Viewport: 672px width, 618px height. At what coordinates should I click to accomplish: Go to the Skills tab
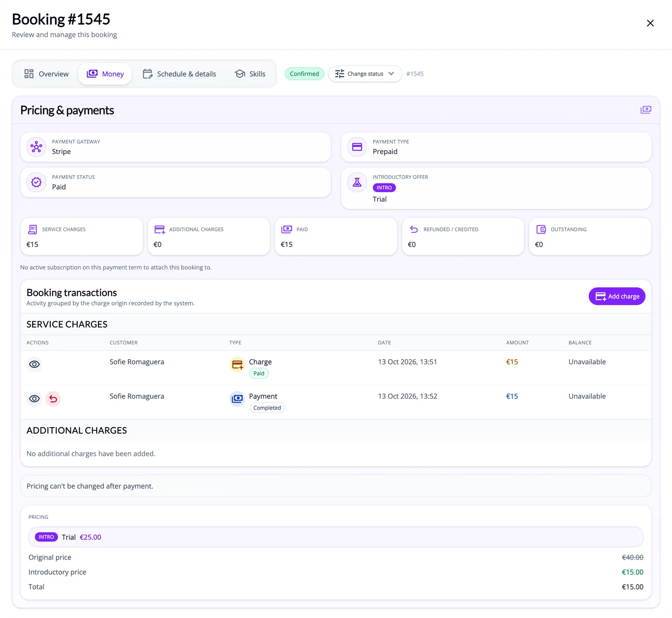pyautogui.click(x=250, y=74)
